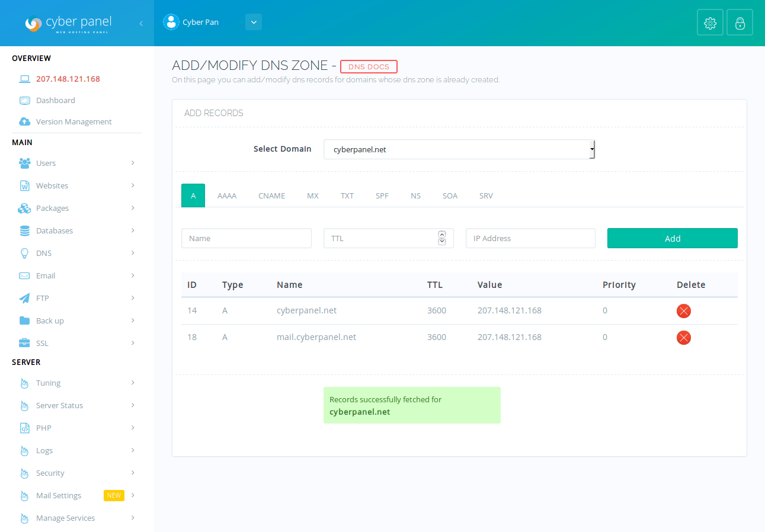Screen dimensions: 765x532
Task: Expand the Email submenu chevron
Action: 133,275
